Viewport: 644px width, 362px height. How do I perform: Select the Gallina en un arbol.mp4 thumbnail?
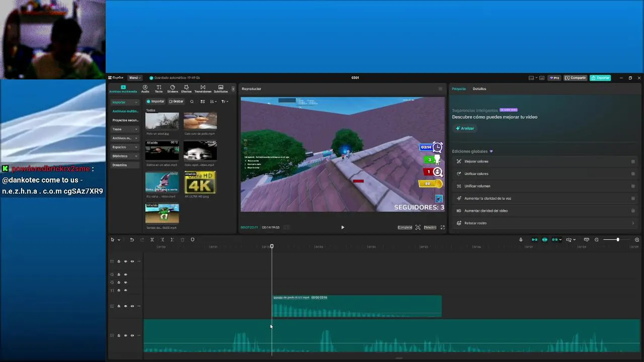coord(162,151)
